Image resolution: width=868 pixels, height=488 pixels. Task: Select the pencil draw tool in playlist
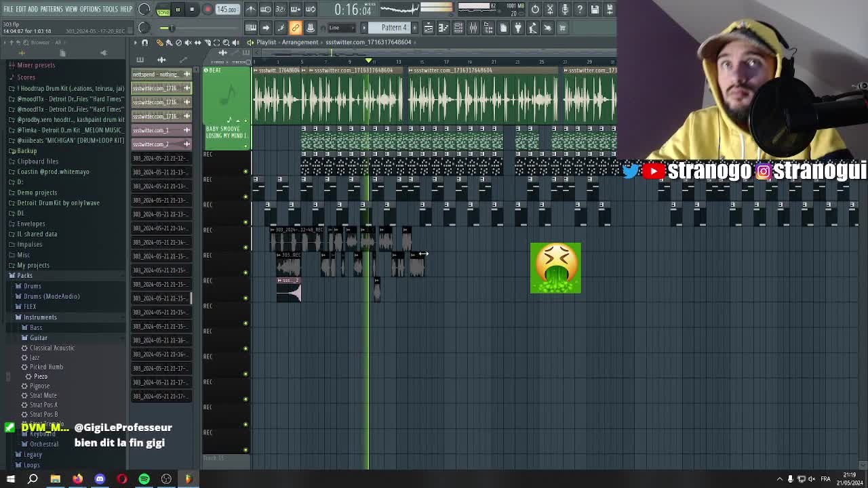coord(160,43)
